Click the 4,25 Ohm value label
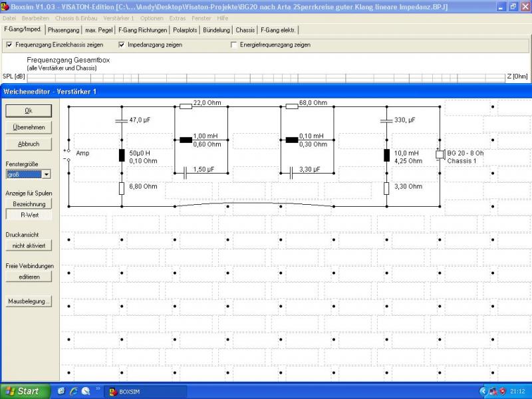 [x=408, y=161]
